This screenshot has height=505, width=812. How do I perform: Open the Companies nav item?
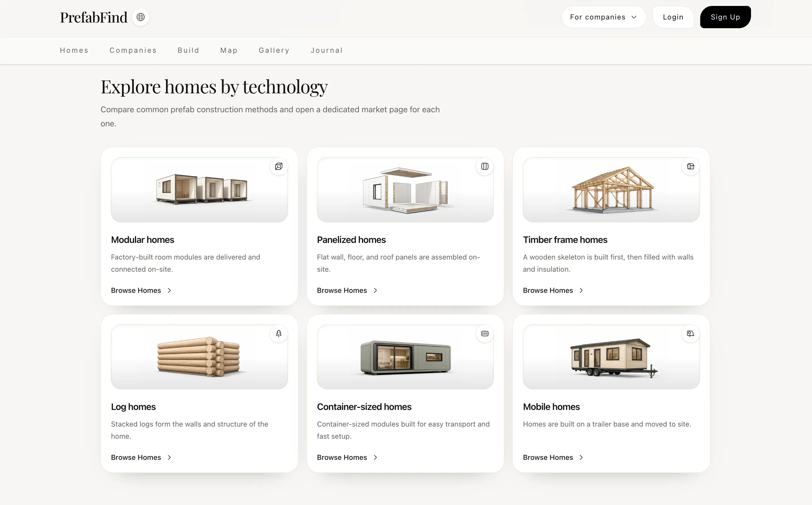133,50
